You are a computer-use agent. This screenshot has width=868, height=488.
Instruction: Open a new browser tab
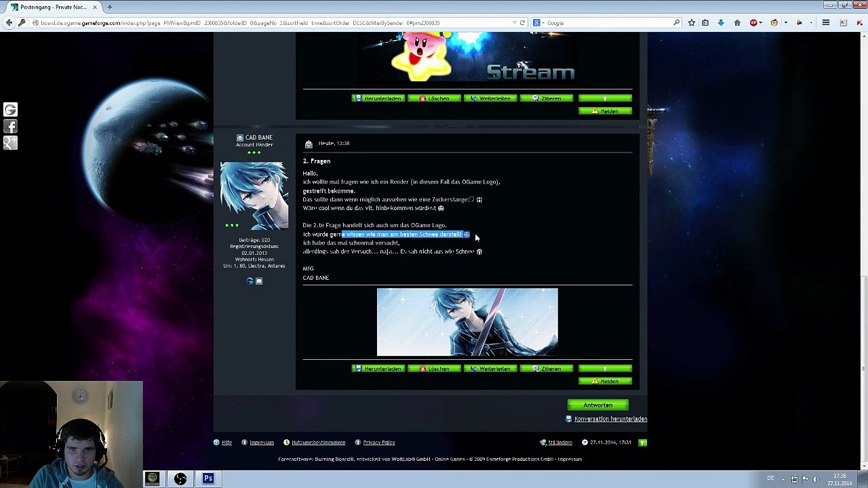point(109,7)
